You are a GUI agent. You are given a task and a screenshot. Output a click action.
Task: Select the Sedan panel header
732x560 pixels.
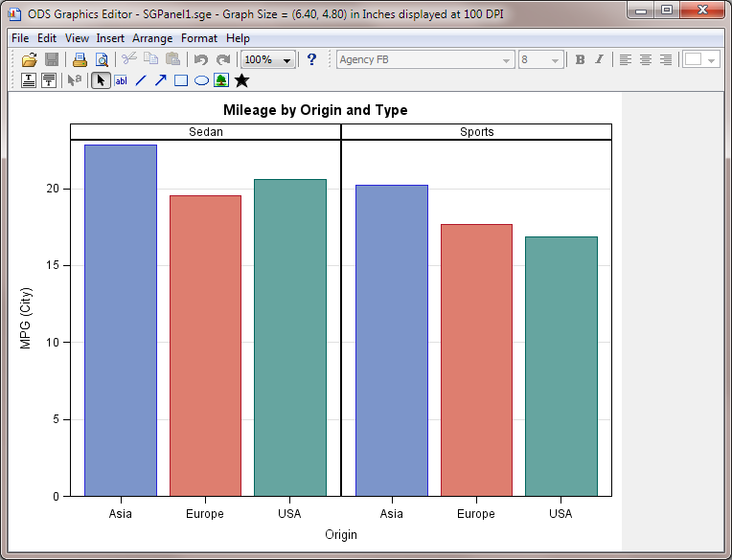(206, 132)
